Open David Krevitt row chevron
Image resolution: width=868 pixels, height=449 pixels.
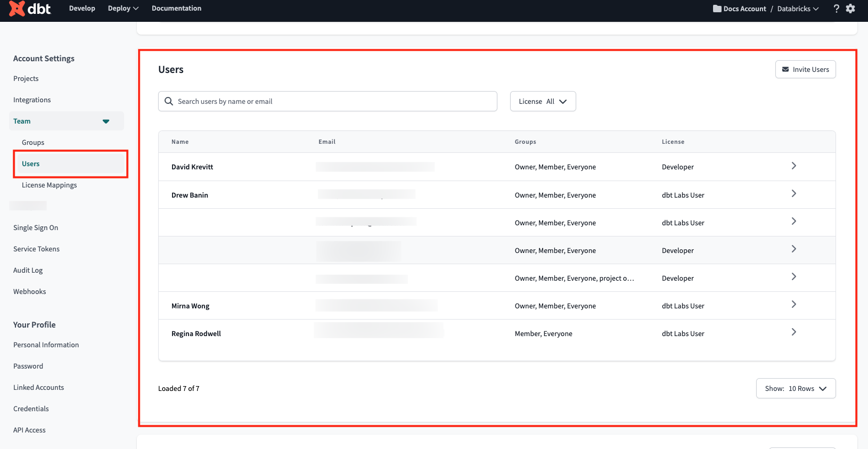coord(793,166)
